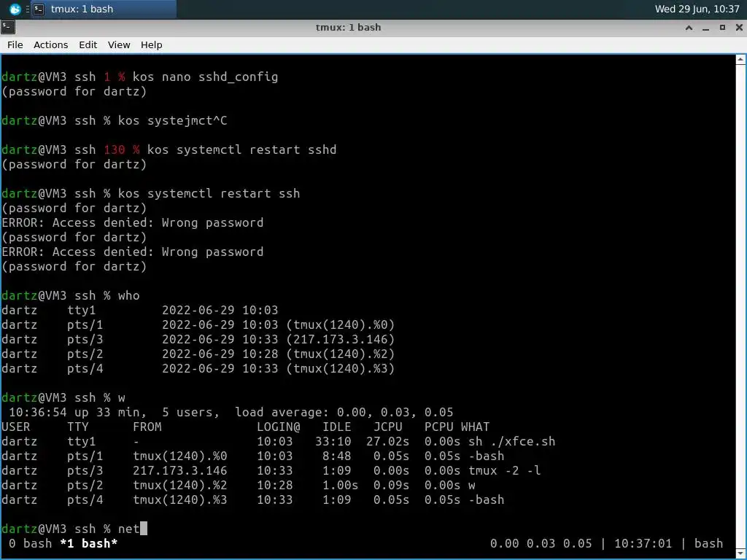
Task: Click 'kos systejmct^C' cancelled command
Action: pyautogui.click(x=172, y=120)
